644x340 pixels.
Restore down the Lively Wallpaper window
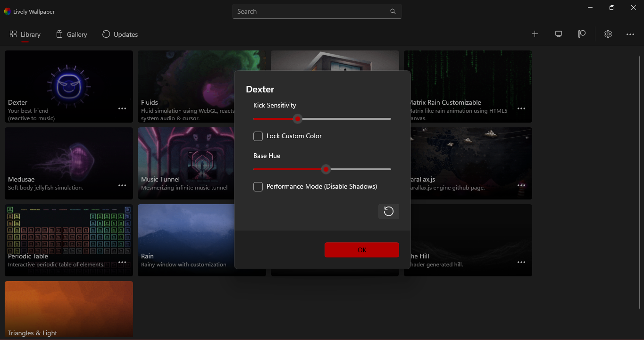[x=612, y=8]
